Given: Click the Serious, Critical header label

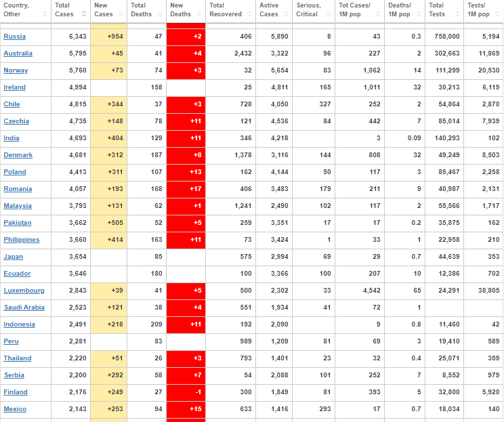Looking at the screenshot, I should coord(309,9).
